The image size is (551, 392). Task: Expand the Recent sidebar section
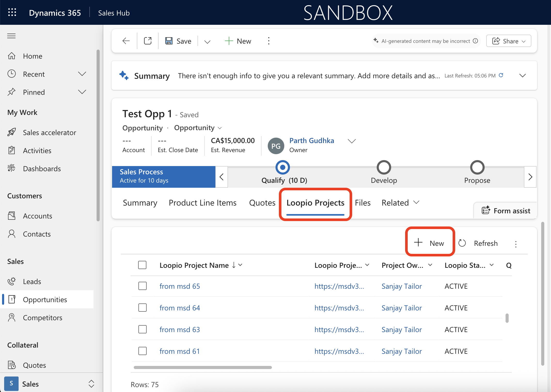pos(82,74)
